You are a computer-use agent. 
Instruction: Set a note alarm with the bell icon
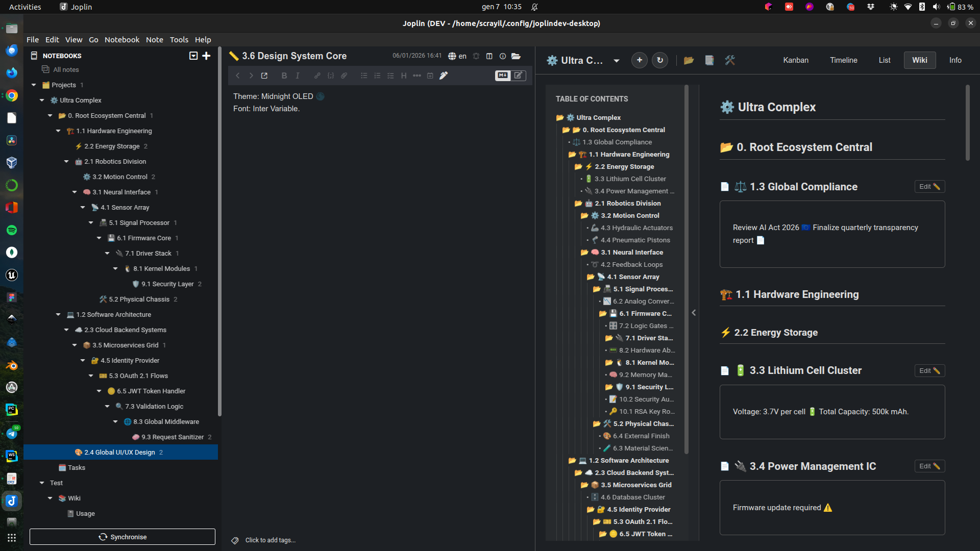tap(476, 56)
